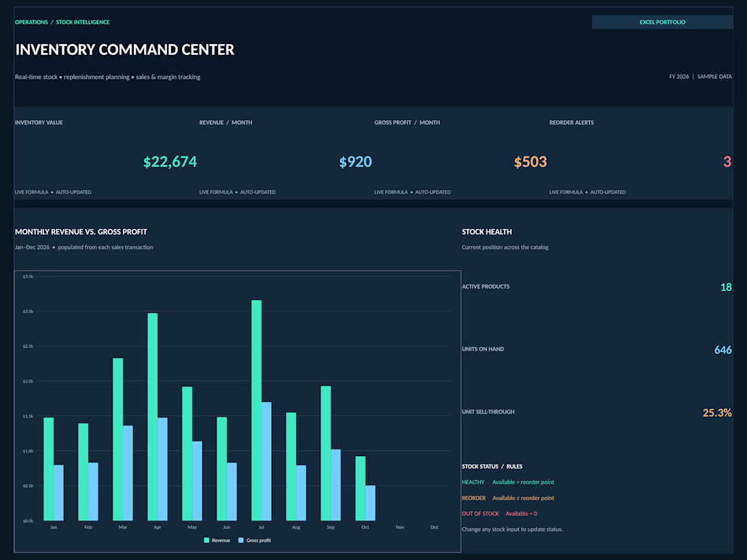Click the "Current position across the catalog" caption
The height and width of the screenshot is (560, 747).
(505, 247)
